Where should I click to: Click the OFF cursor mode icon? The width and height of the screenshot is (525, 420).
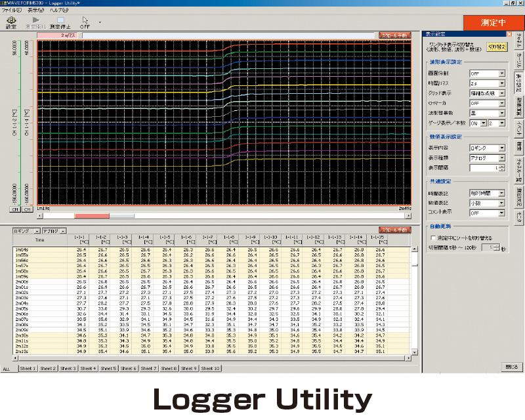pos(85,22)
